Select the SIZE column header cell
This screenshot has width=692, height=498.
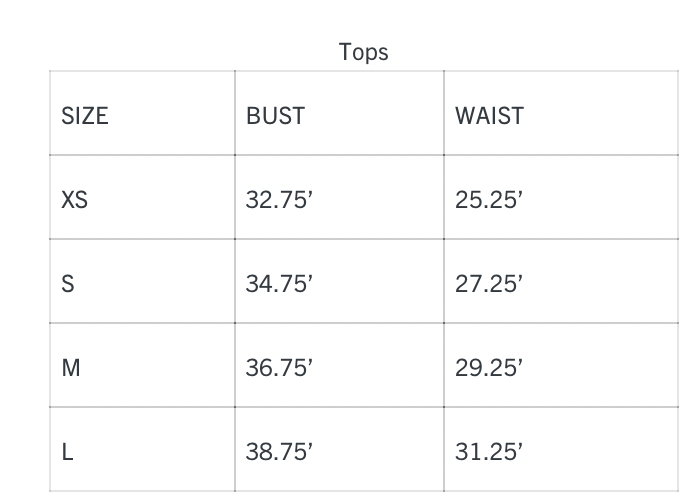click(85, 116)
